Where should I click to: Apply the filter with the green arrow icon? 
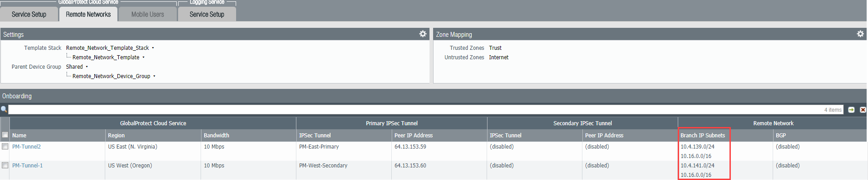(851, 110)
